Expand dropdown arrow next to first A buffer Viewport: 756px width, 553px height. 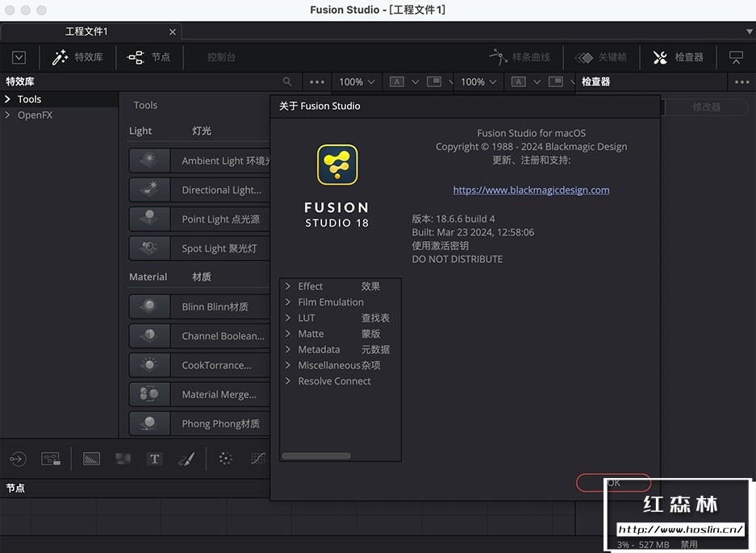tap(416, 82)
